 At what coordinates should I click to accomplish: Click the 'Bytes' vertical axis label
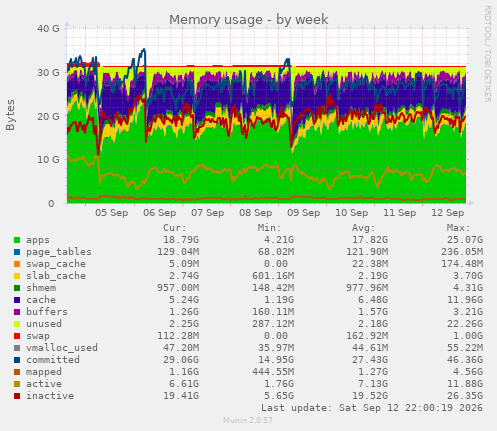[x=11, y=115]
